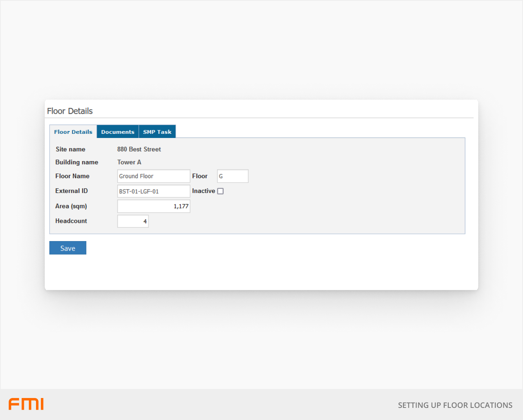Click the Inactive label text
523x420 pixels.
point(204,191)
